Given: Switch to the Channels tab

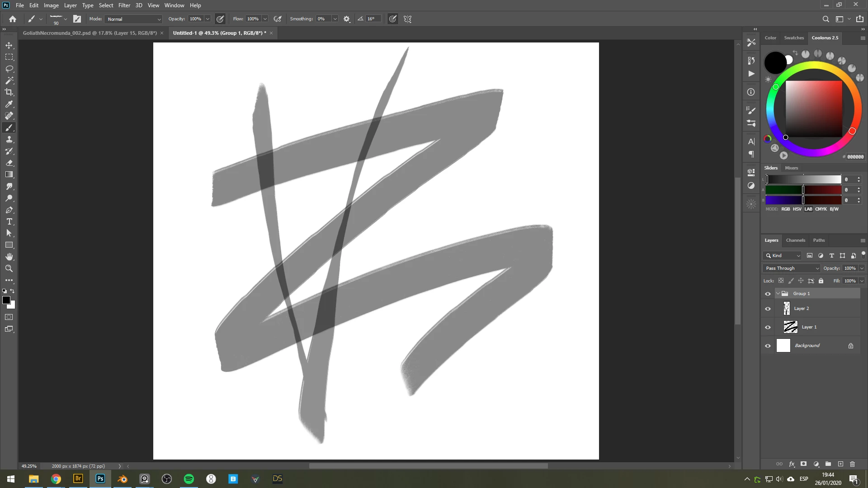Looking at the screenshot, I should tap(795, 240).
